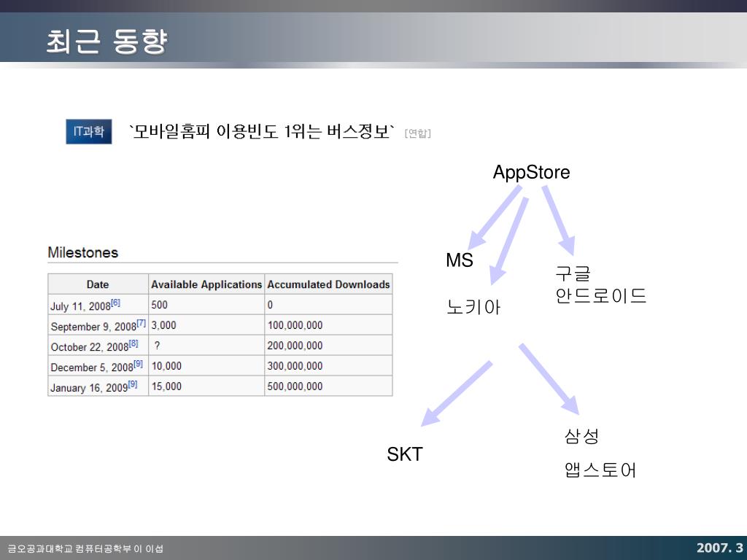Open footnote [7] beside September 9, 2008
747x560 pixels.
[142, 323]
